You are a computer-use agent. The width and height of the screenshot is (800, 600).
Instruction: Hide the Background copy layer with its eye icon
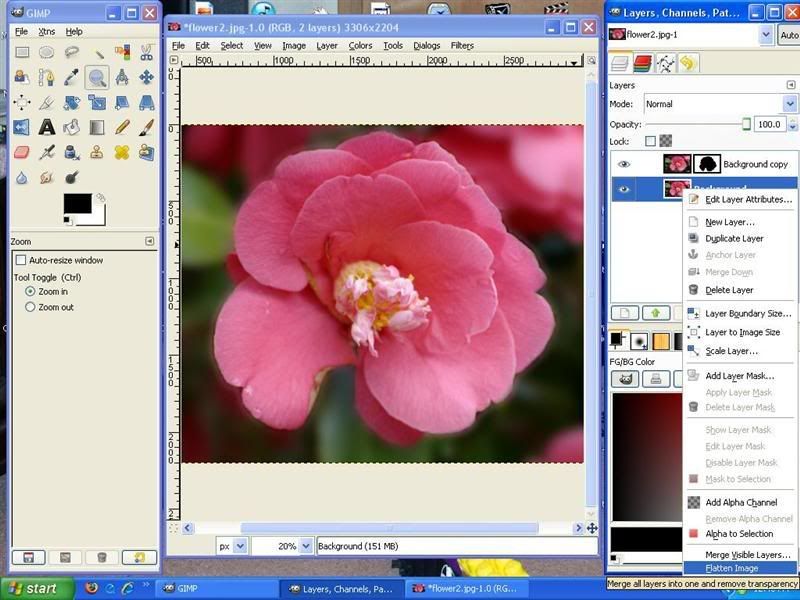coord(624,164)
